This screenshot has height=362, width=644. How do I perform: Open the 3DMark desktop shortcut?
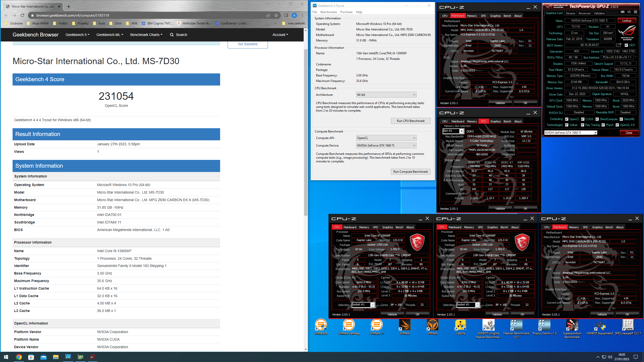tap(405, 327)
